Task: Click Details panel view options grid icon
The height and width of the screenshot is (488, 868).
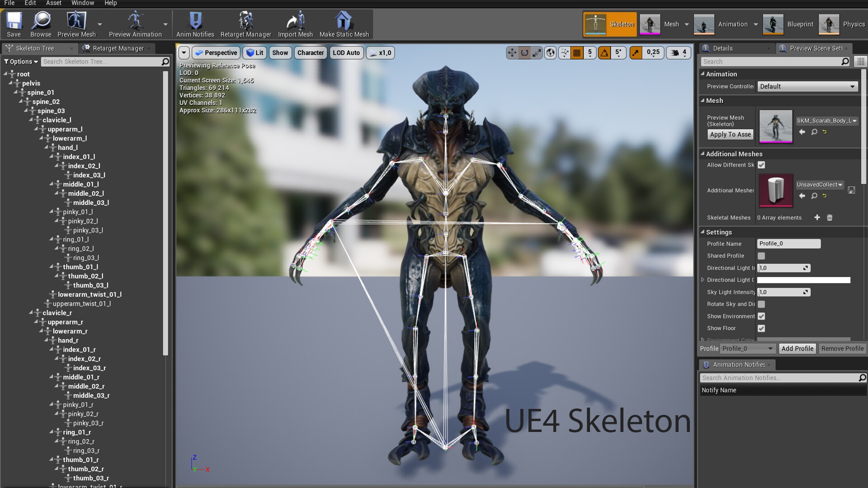Action: 860,61
